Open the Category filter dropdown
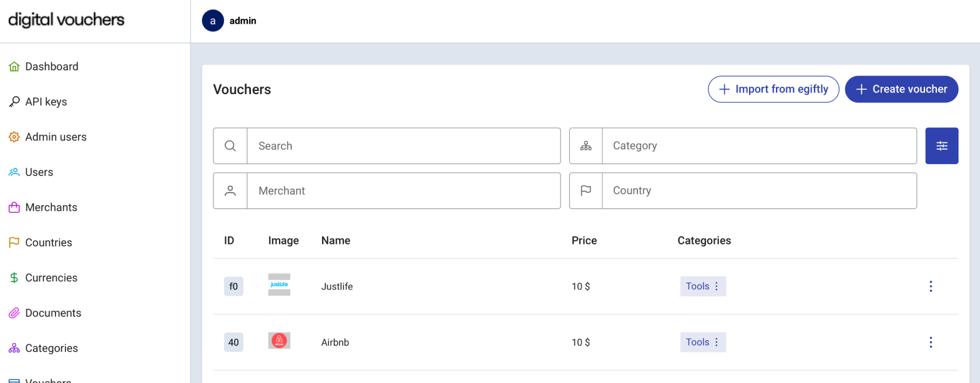This screenshot has height=383, width=980. pyautogui.click(x=758, y=146)
